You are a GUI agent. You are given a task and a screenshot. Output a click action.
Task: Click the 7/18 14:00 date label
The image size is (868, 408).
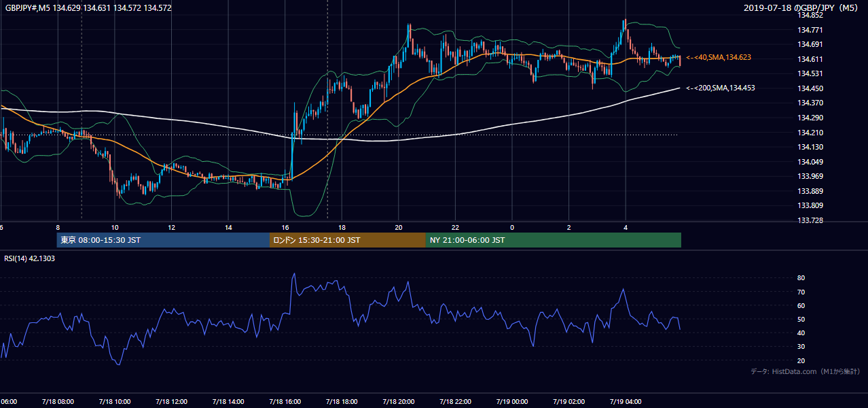pyautogui.click(x=228, y=401)
